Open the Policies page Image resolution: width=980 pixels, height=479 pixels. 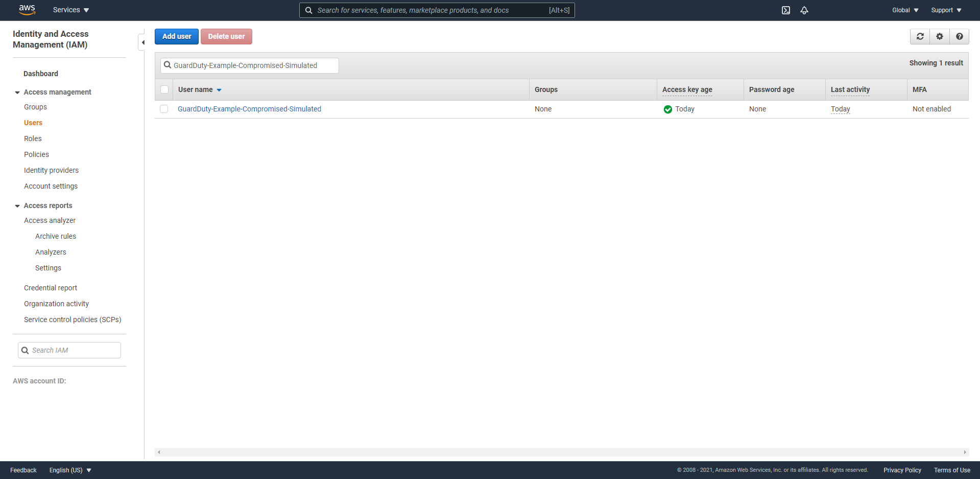(x=36, y=154)
